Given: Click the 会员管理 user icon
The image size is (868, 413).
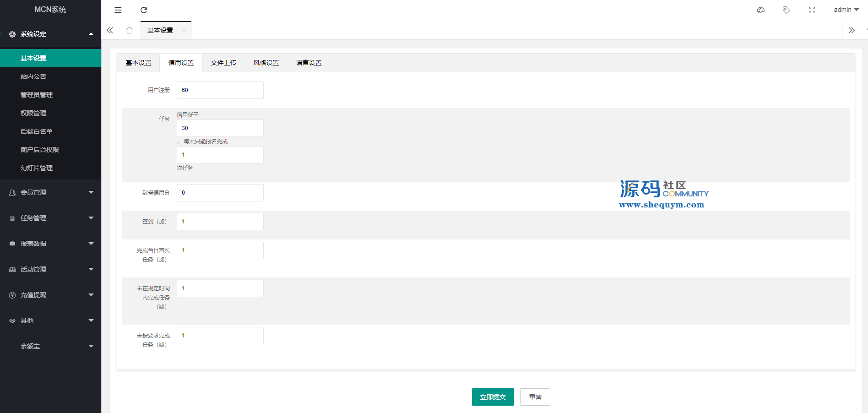Looking at the screenshot, I should click(12, 193).
